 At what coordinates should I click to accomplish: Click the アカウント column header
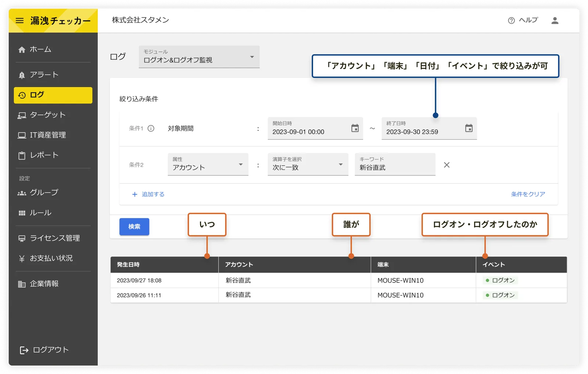[295, 265]
